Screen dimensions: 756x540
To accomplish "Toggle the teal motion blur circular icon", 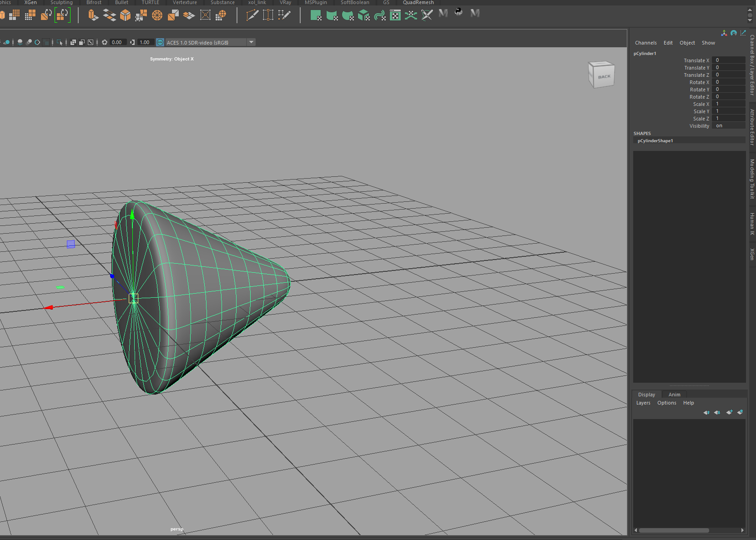I will [x=37, y=42].
